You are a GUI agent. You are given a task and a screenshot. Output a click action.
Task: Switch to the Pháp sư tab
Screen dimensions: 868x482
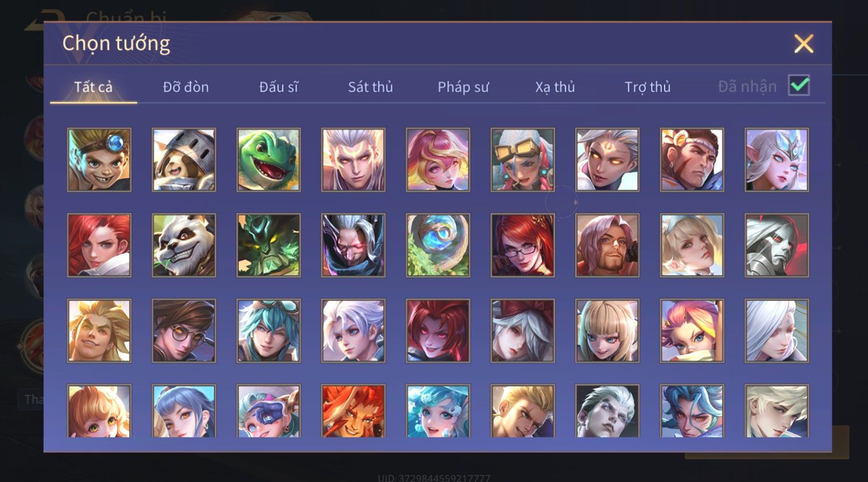tap(463, 87)
